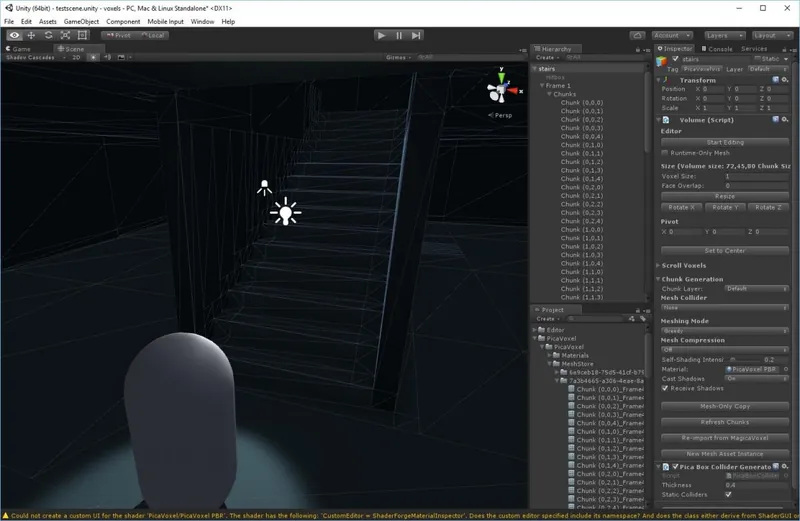Click the Pause button
Viewport: 800px width, 521px height.
pos(399,35)
